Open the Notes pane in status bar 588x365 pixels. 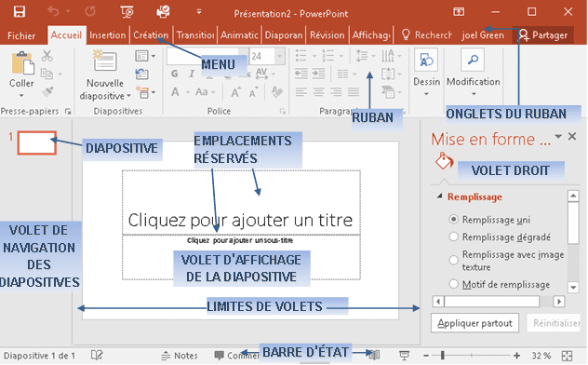180,356
